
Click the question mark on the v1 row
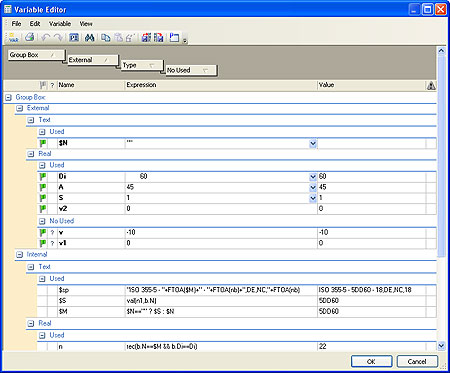pos(52,243)
